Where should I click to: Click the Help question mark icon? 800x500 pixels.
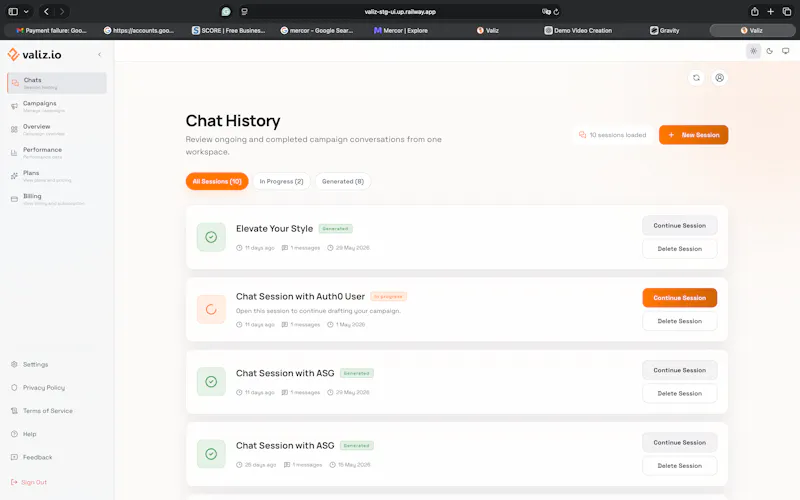click(x=14, y=434)
